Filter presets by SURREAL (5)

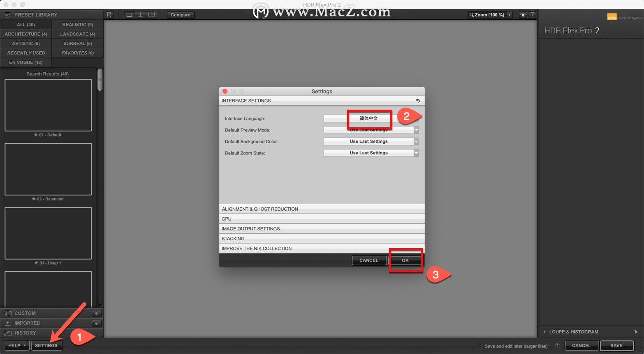(x=78, y=44)
